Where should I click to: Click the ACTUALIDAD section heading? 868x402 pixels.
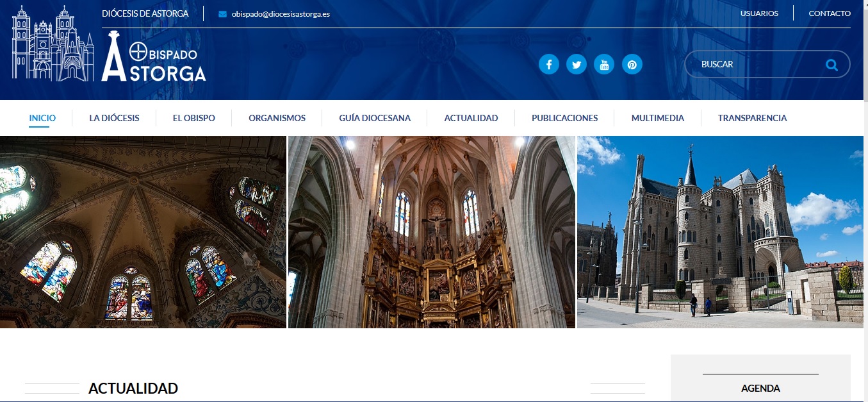(133, 389)
